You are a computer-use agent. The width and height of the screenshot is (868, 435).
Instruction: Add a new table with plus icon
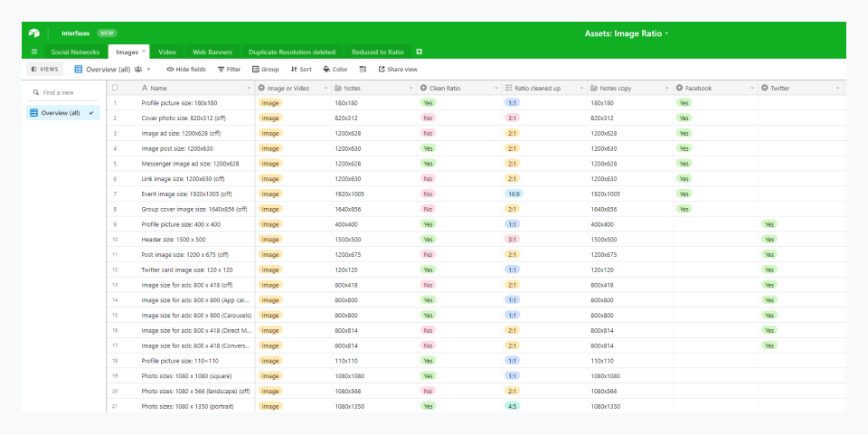click(x=419, y=52)
